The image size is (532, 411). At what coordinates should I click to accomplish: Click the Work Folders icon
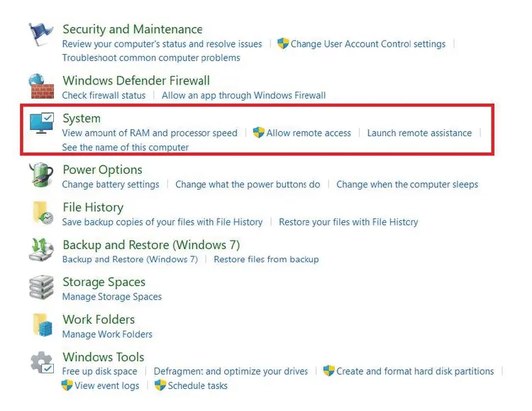(x=43, y=324)
